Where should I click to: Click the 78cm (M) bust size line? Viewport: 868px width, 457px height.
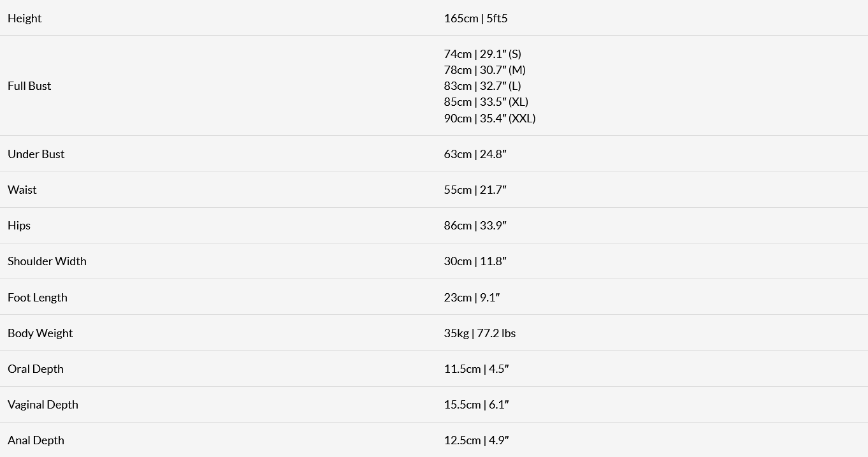click(484, 70)
